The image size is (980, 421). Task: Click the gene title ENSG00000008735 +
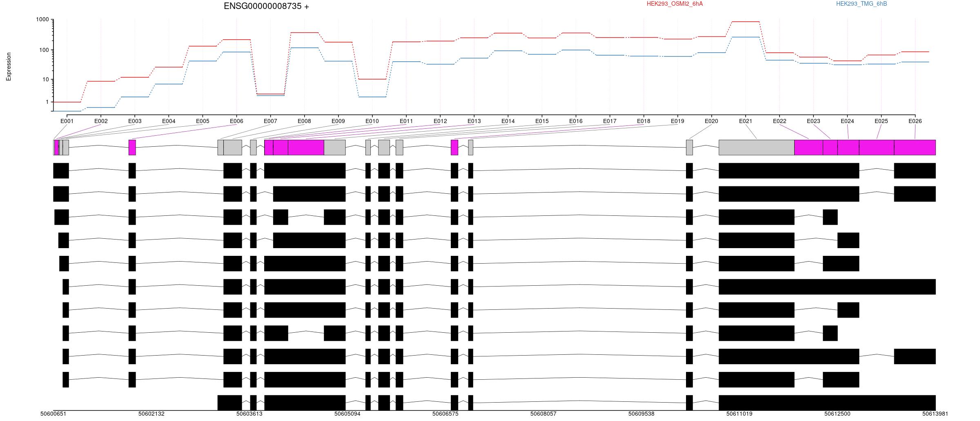[x=266, y=6]
